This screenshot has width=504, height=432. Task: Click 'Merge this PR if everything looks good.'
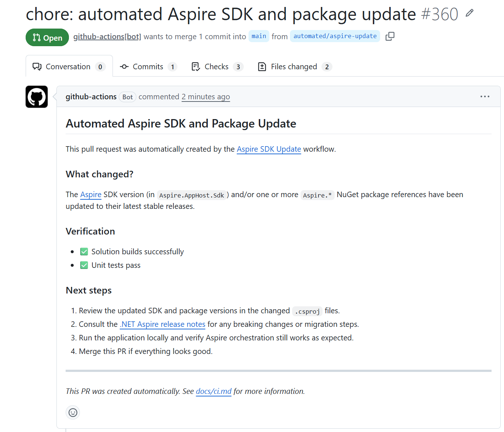tap(146, 351)
